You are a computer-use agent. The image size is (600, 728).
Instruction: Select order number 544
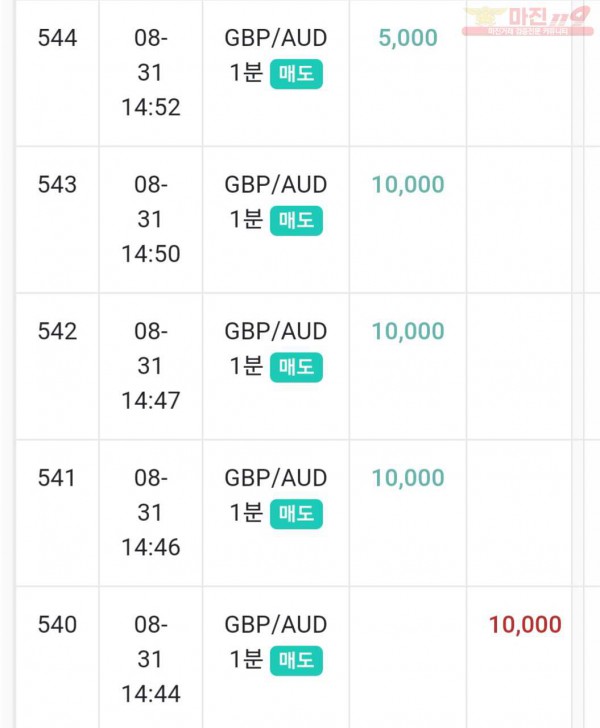coord(57,38)
